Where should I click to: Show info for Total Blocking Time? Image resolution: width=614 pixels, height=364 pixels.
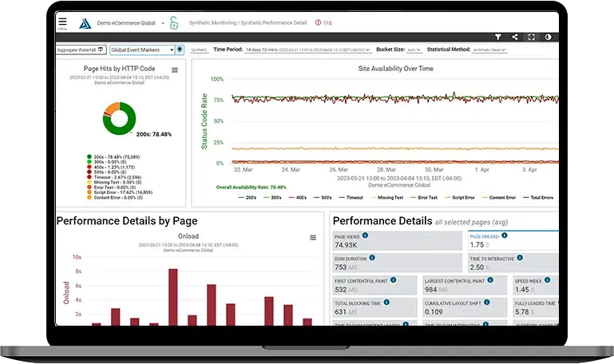386,303
